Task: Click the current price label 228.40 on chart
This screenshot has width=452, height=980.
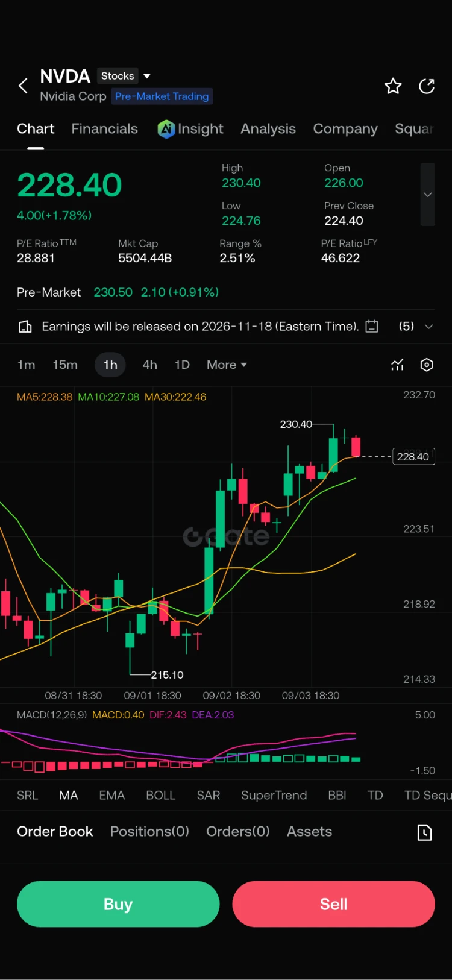Action: (x=413, y=457)
